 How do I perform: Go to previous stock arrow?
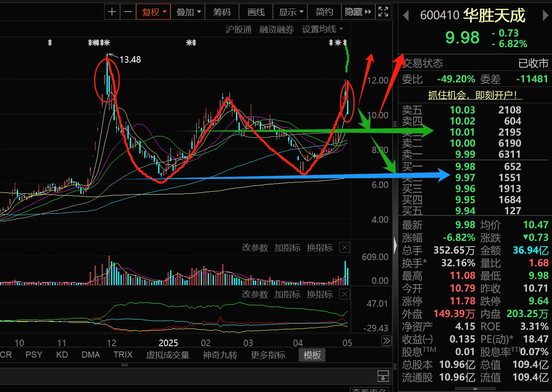point(406,16)
